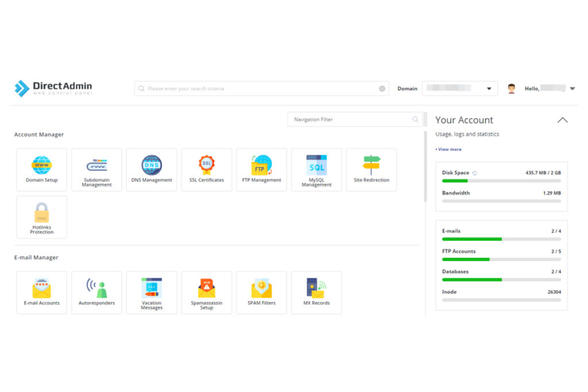The height and width of the screenshot is (392, 588).
Task: Click the Hello, greeting text
Action: (532, 89)
